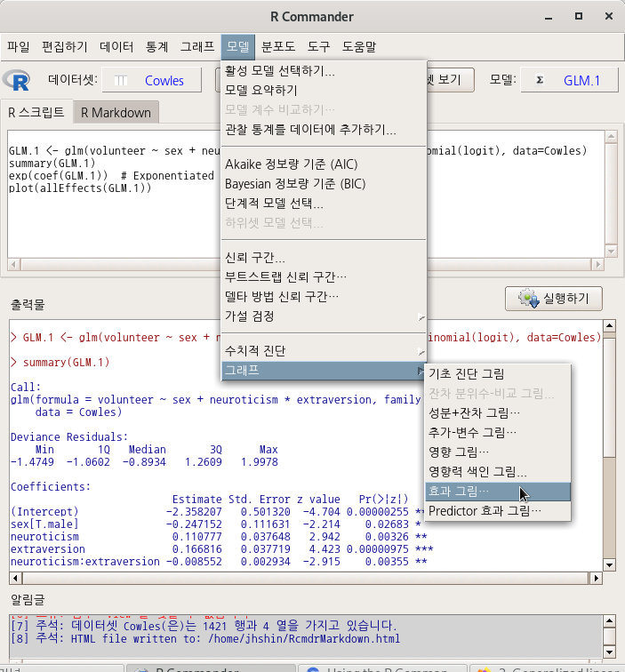Click the sigma icon beside GLM.1
The width and height of the screenshot is (625, 672).
pos(540,80)
